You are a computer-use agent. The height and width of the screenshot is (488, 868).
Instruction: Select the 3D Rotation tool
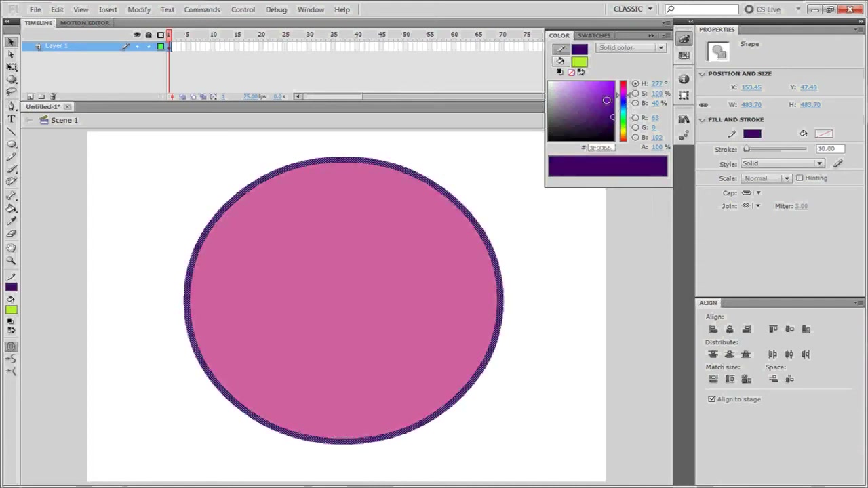click(11, 79)
